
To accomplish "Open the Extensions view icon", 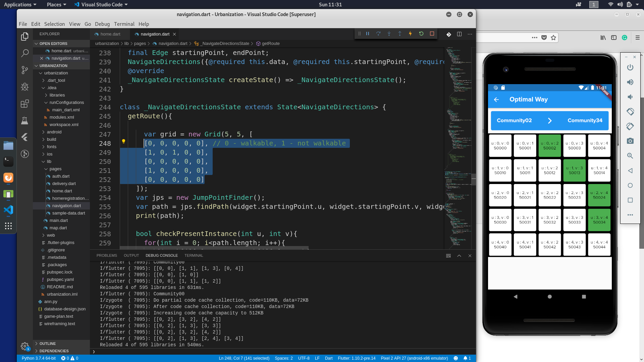I will tap(25, 104).
